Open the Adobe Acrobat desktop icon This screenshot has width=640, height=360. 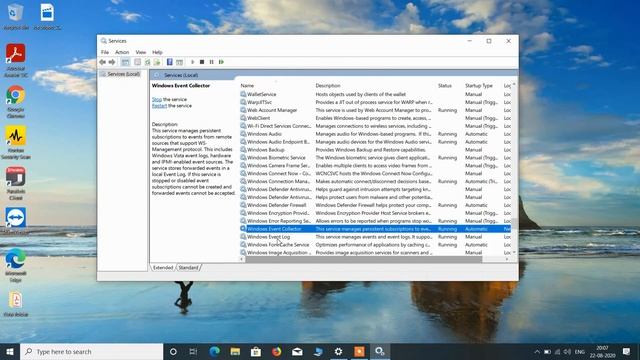click(x=16, y=60)
